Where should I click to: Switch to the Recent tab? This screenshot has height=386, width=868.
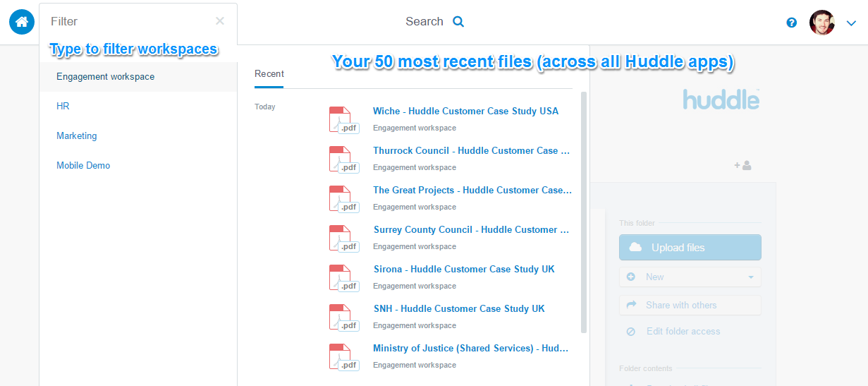point(269,74)
